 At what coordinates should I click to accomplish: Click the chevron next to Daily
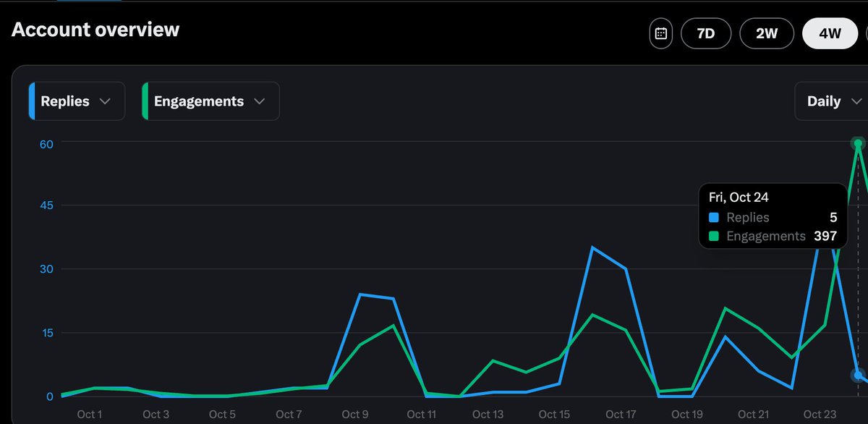pyautogui.click(x=856, y=101)
